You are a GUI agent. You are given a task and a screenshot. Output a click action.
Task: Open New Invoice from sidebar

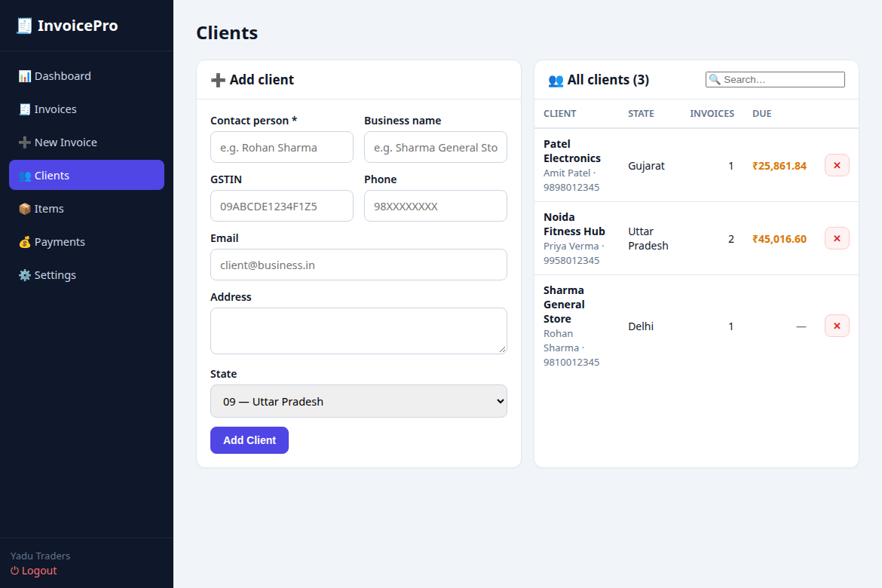(x=87, y=142)
